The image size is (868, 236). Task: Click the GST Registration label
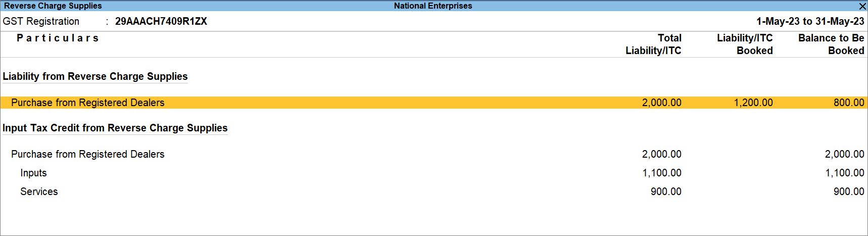41,21
